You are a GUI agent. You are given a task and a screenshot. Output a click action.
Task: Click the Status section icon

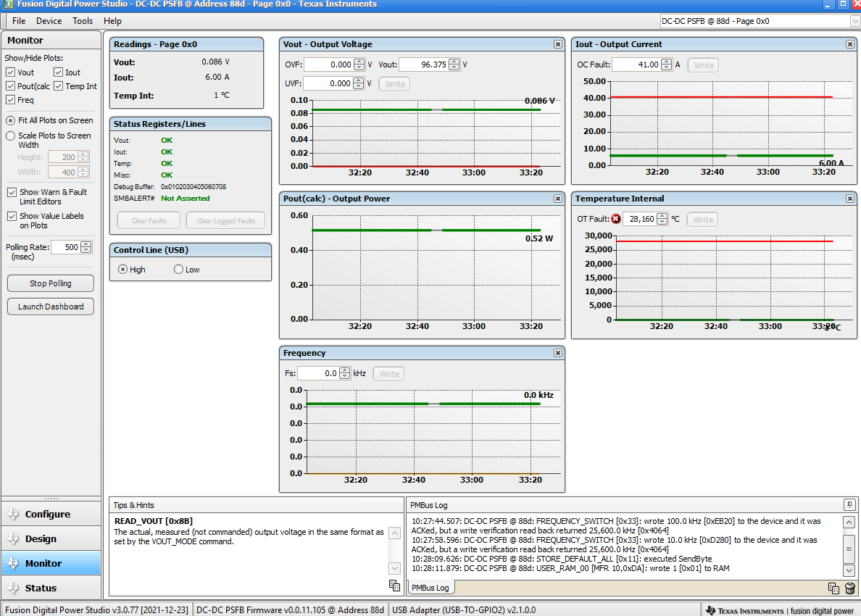point(12,588)
